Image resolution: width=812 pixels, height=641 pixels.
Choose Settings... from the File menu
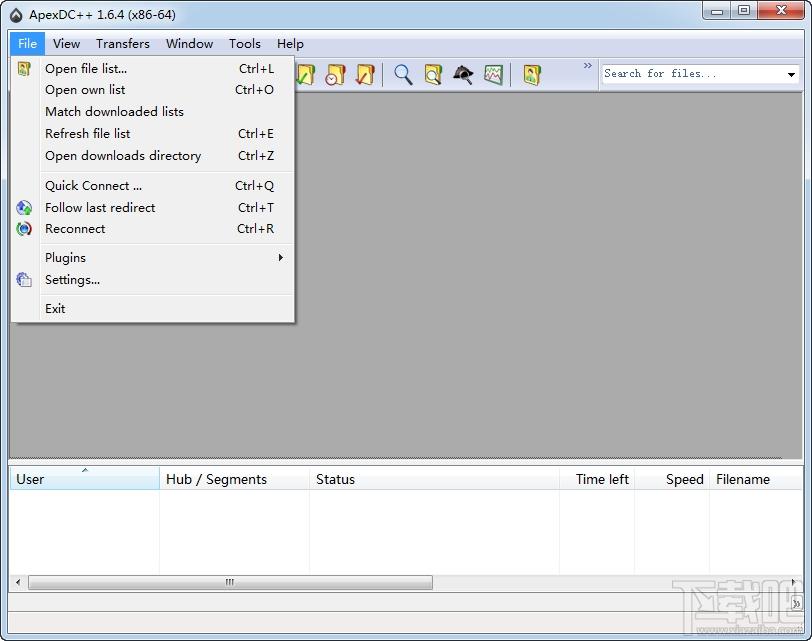[152, 280]
